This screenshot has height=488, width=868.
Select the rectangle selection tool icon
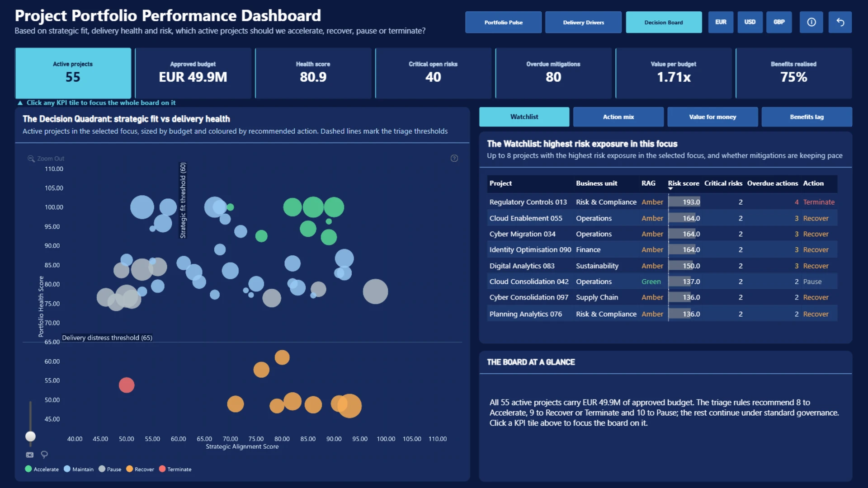tap(30, 455)
